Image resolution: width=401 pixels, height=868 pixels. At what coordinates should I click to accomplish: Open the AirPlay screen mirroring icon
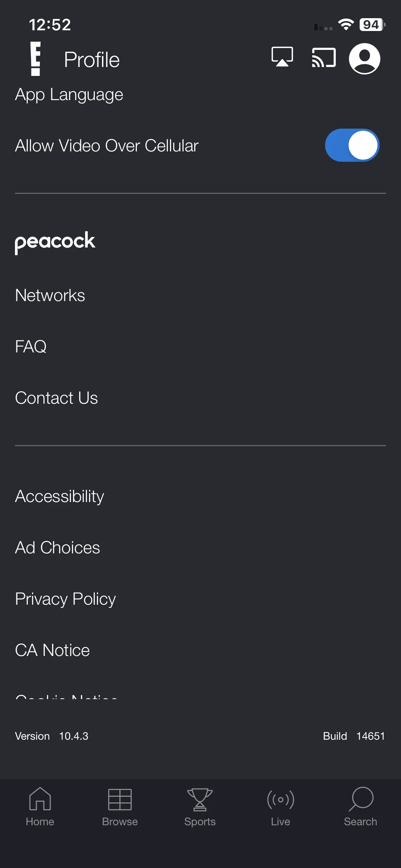pos(282,57)
